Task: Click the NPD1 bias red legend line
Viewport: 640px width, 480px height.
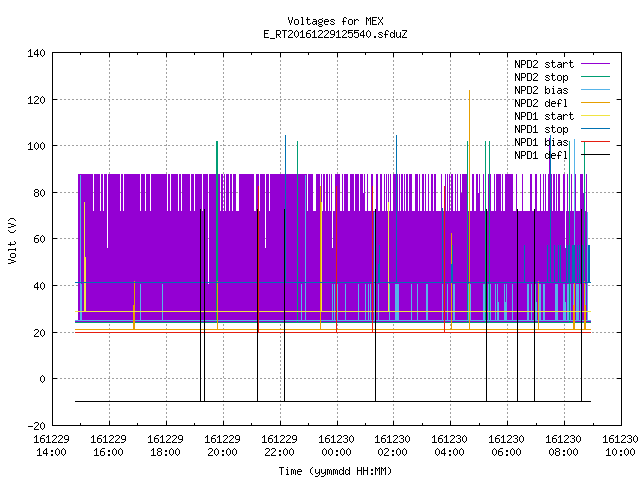Action: pyautogui.click(x=595, y=142)
